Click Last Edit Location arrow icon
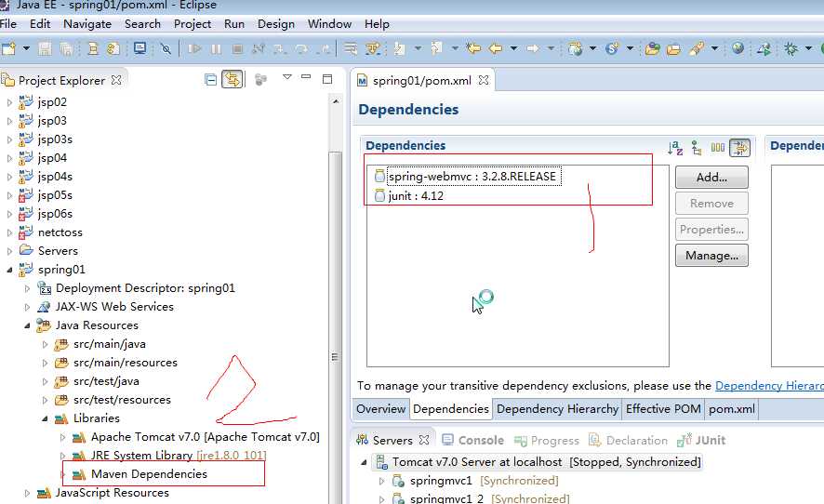Viewport: 824px width, 504px height. 473,49
